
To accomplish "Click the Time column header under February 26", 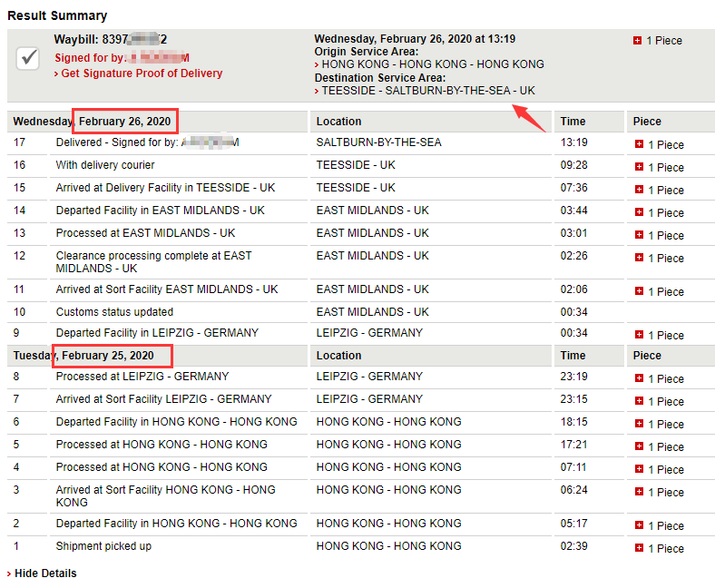I will (x=573, y=122).
